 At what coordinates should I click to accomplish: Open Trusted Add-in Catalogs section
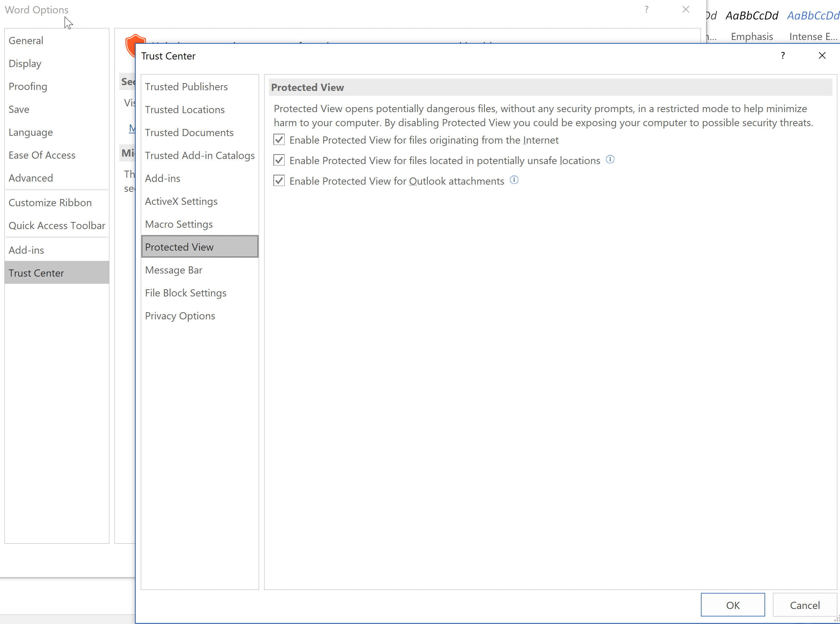coord(200,155)
